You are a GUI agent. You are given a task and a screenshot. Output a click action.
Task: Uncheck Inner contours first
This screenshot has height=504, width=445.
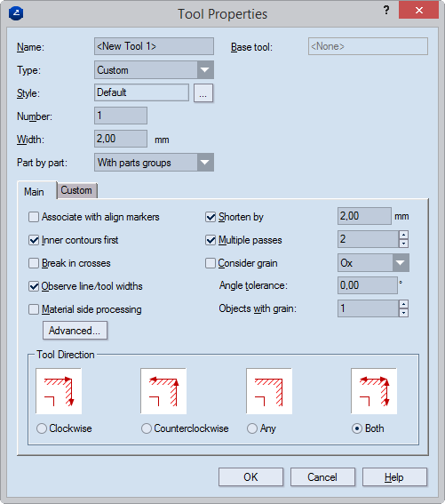pos(34,240)
